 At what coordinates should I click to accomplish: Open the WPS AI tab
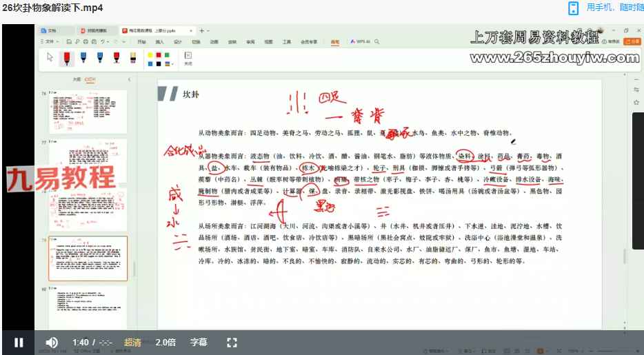click(360, 41)
